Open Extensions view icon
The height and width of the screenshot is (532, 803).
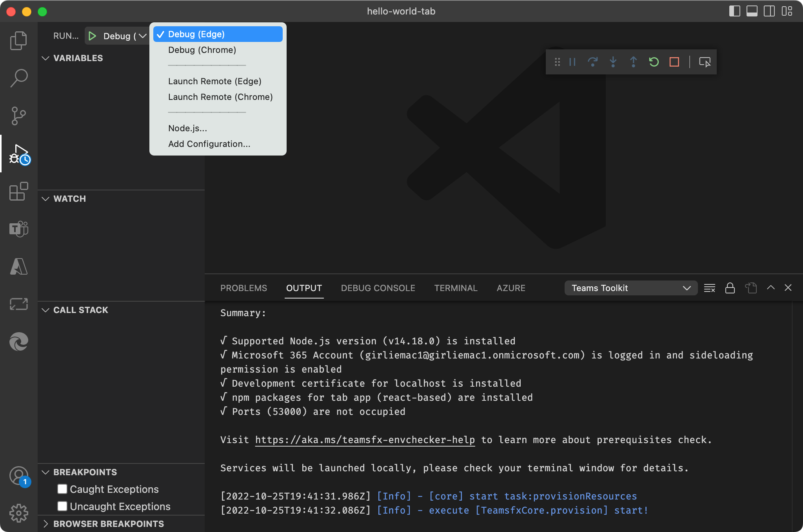[x=18, y=191]
